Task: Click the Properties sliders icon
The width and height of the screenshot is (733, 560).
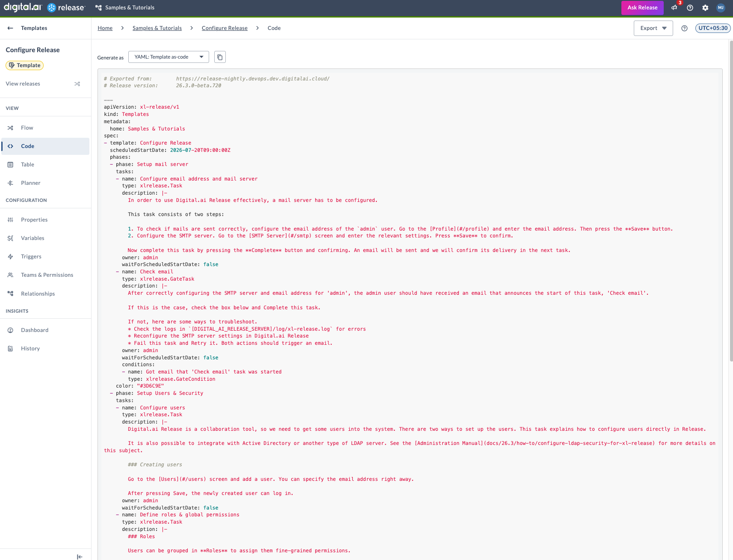Action: pyautogui.click(x=10, y=220)
